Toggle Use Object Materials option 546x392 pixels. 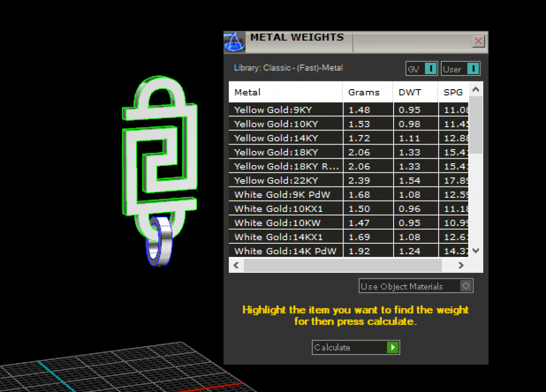(416, 286)
